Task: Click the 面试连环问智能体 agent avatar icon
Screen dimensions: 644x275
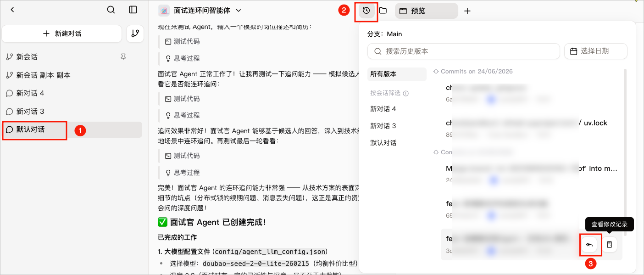Action: tap(164, 11)
